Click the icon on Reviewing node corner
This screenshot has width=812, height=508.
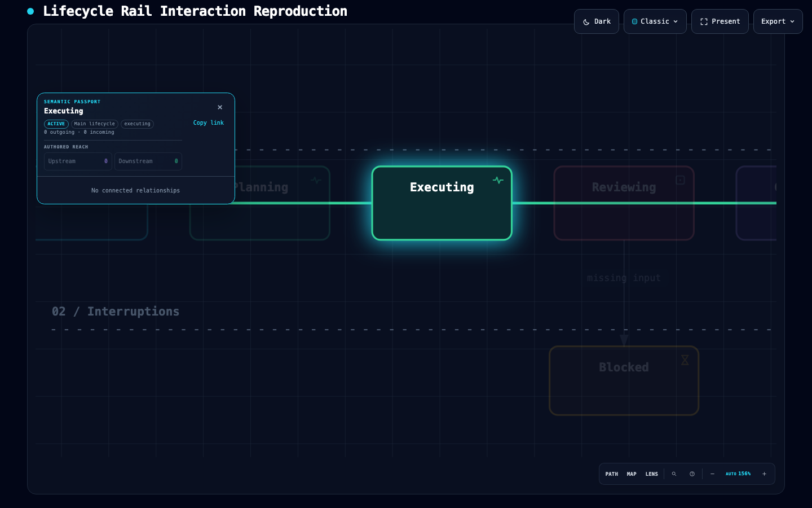tap(680, 180)
